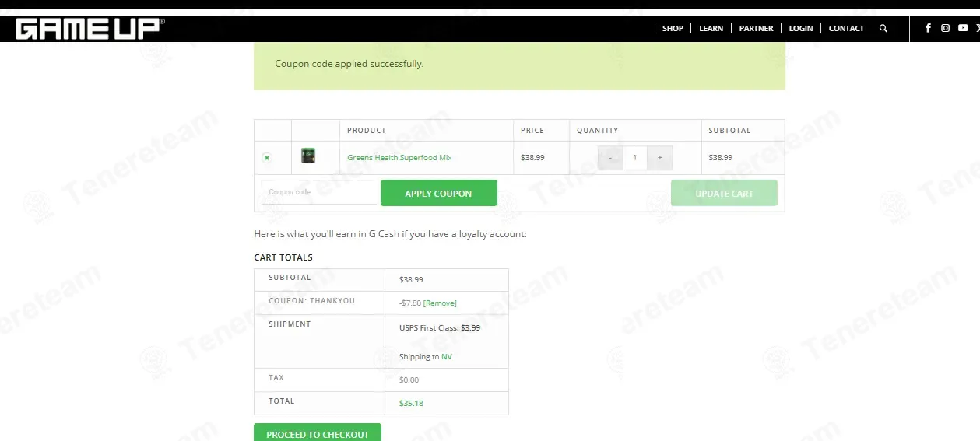The image size is (980, 441).
Task: Go to the Partner page
Action: point(756,28)
